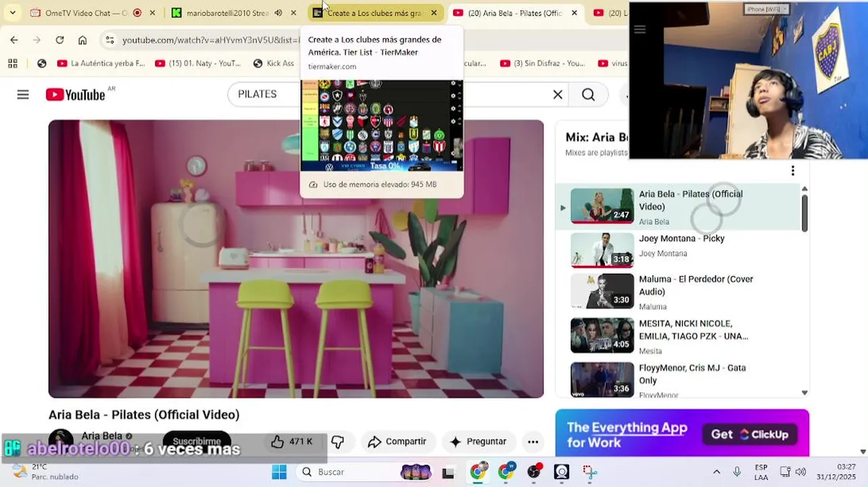
Task: Click the Compartir share button
Action: 397,442
